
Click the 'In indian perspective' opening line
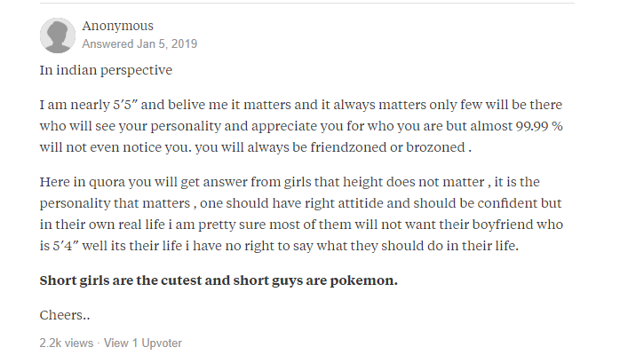106,69
